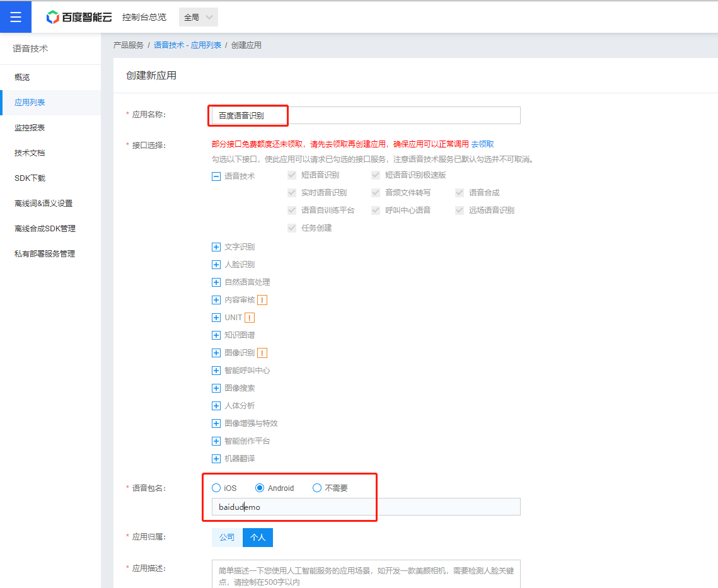Image resolution: width=718 pixels, height=588 pixels.
Task: Expand the 人体分析 interface group
Action: (x=216, y=406)
